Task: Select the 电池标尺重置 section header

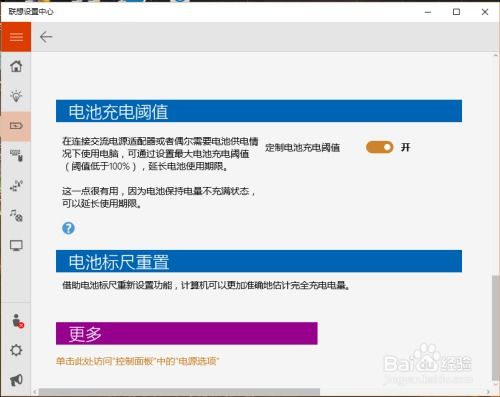Action: pyautogui.click(x=259, y=261)
